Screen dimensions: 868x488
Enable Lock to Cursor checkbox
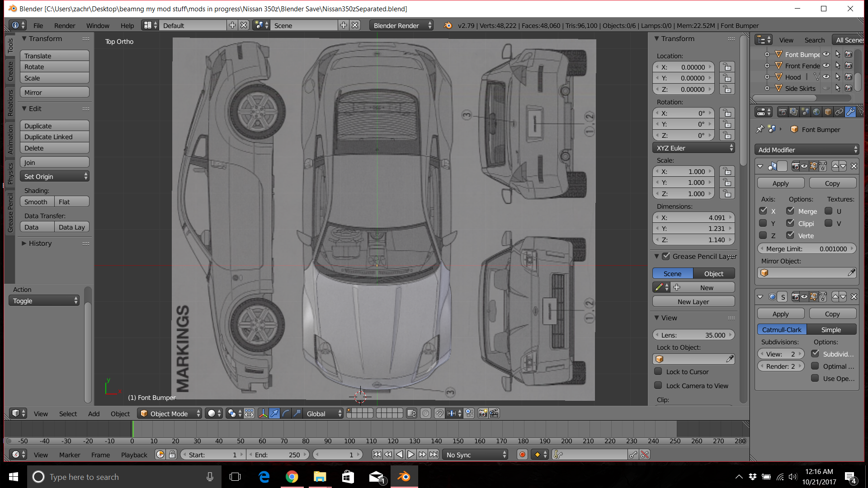tap(658, 371)
